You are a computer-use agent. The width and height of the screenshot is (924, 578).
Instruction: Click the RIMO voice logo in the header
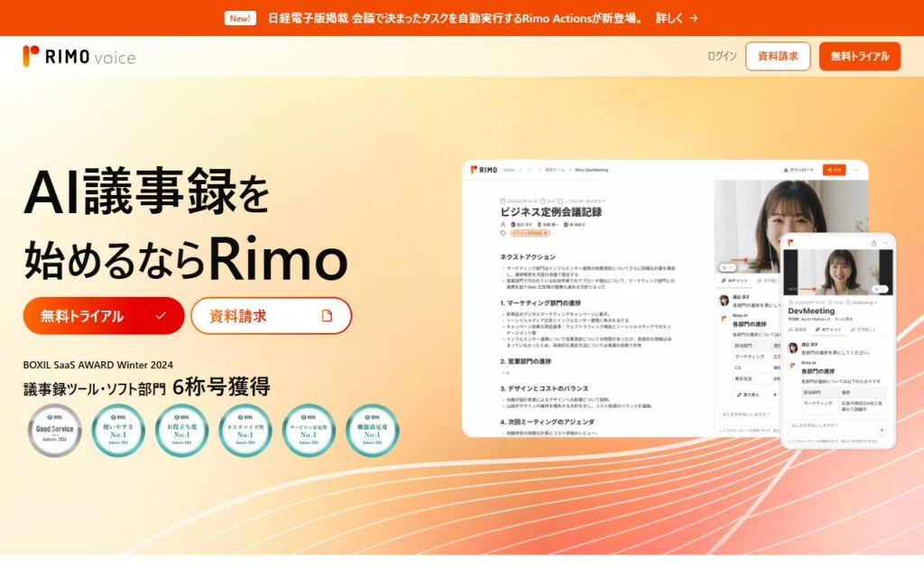(79, 57)
